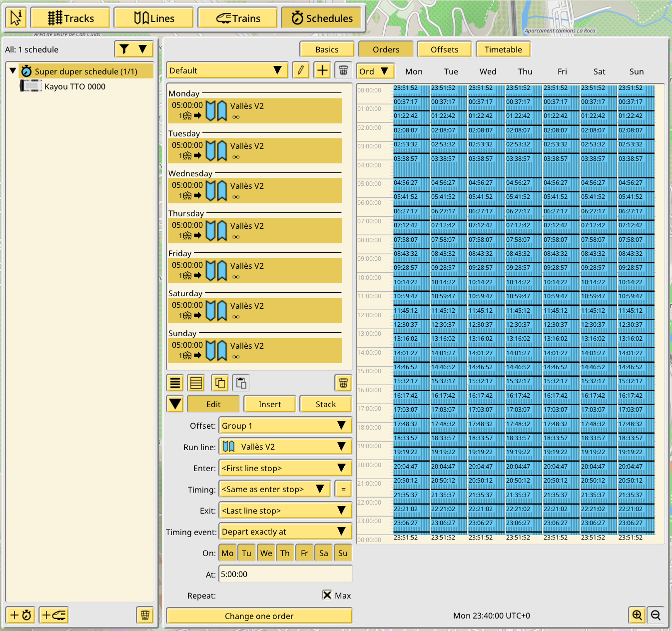Click the paste orders icon

(241, 383)
